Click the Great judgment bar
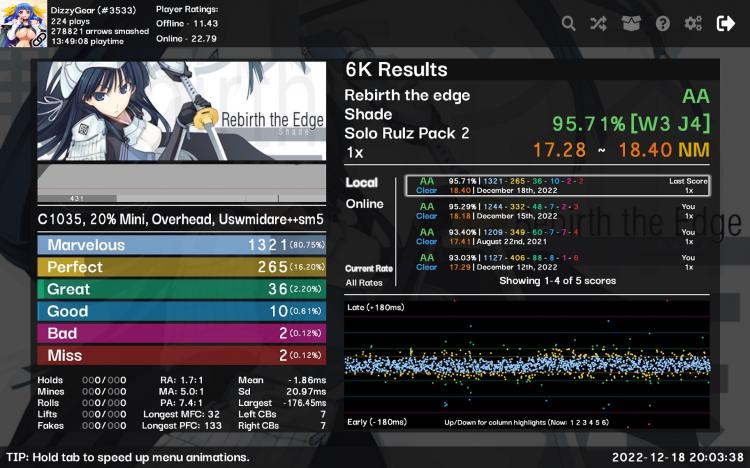Image resolution: width=750 pixels, height=468 pixels. point(182,289)
